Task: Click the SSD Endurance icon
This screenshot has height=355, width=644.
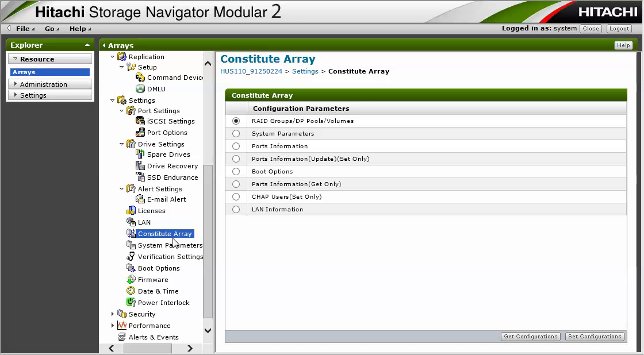Action: tap(140, 177)
